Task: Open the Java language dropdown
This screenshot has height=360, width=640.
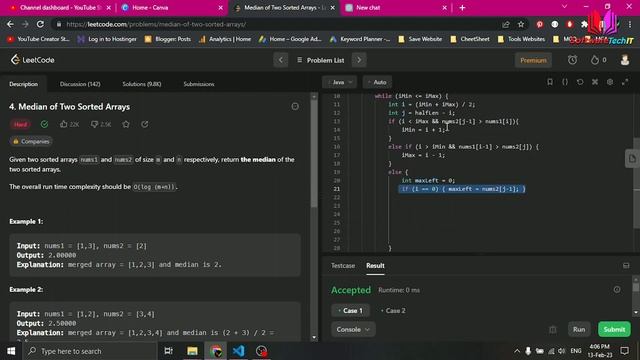Action: pos(340,82)
